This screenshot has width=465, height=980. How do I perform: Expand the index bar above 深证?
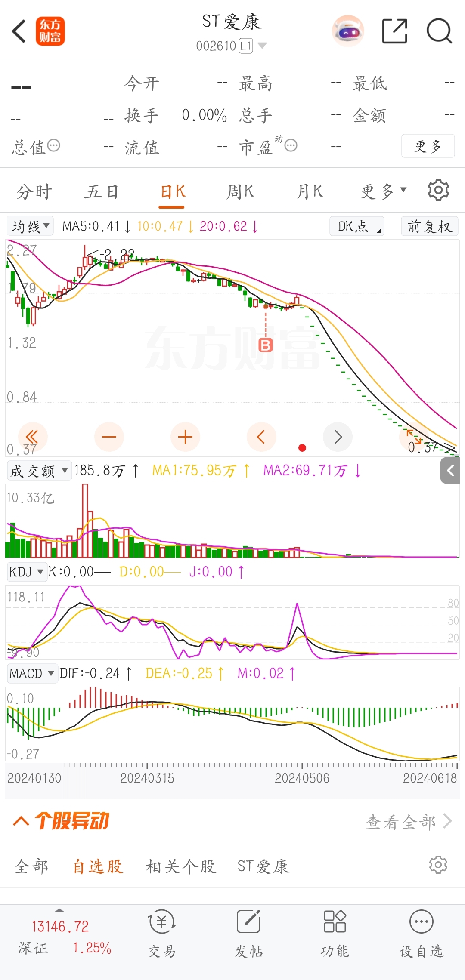click(x=59, y=910)
